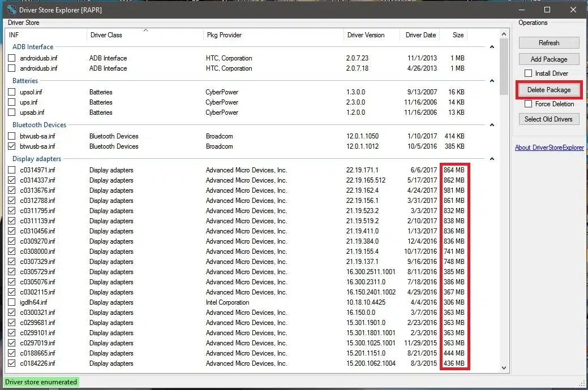
Task: Click the c0307329.inf file name
Action: [x=37, y=262]
